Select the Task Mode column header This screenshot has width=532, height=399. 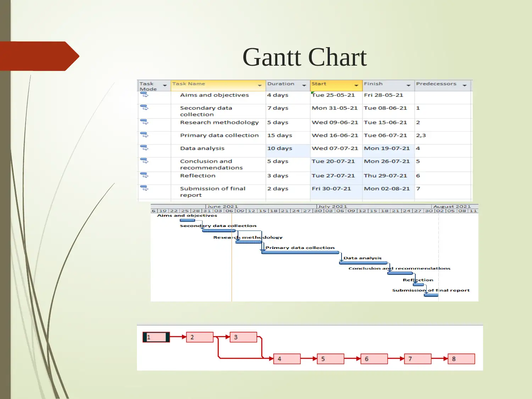coord(154,85)
